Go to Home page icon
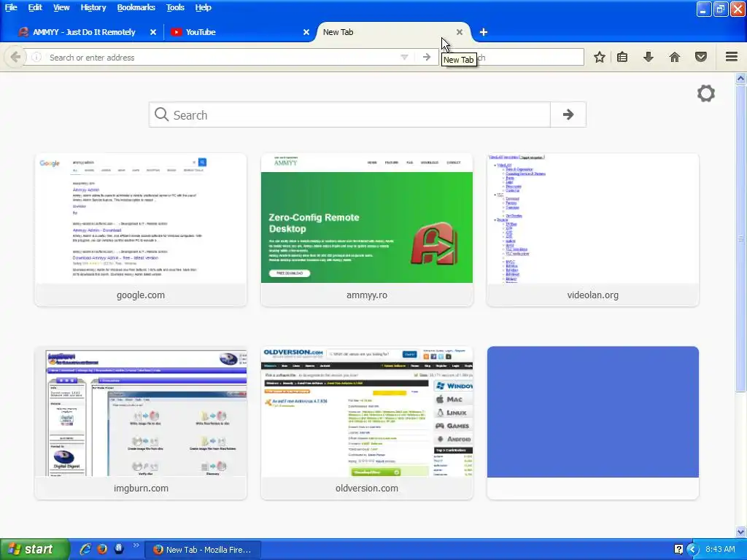The image size is (747, 560). click(x=675, y=57)
